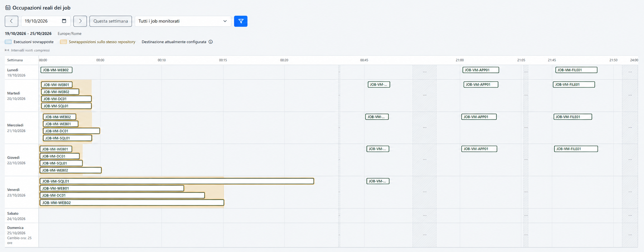Select JOB-VM-FILE01 bar on Giovedì
The height and width of the screenshot is (252, 644).
click(576, 149)
